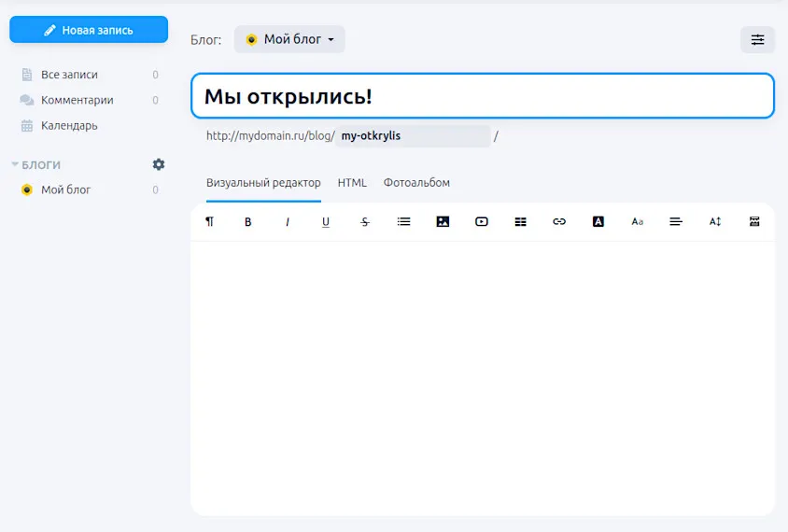788x532 pixels.
Task: Open post settings sliders button
Action: [x=757, y=40]
